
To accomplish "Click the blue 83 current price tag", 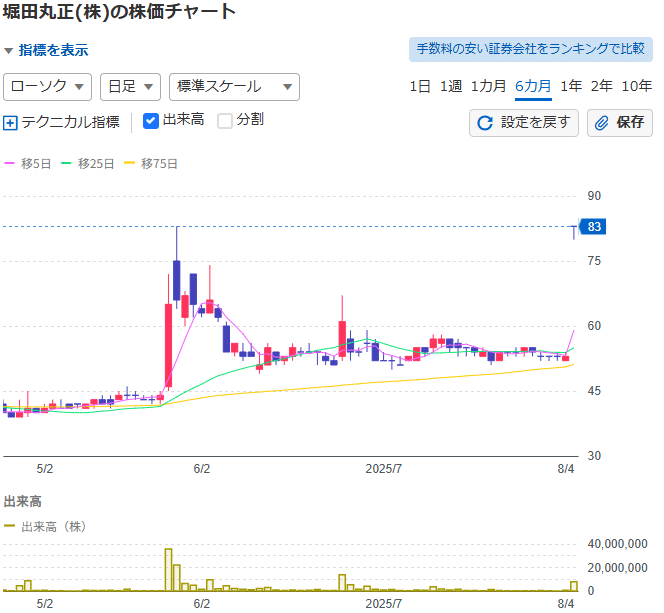I will tap(593, 226).
